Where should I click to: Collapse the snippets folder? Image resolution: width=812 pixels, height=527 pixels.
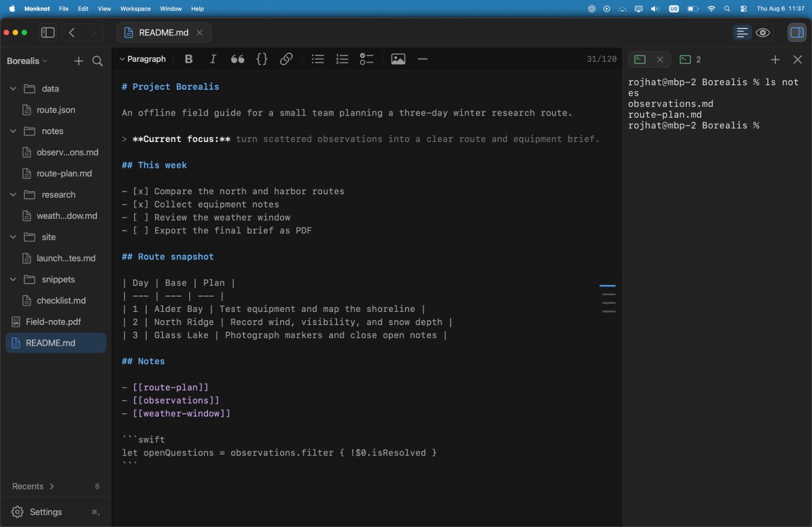13,279
